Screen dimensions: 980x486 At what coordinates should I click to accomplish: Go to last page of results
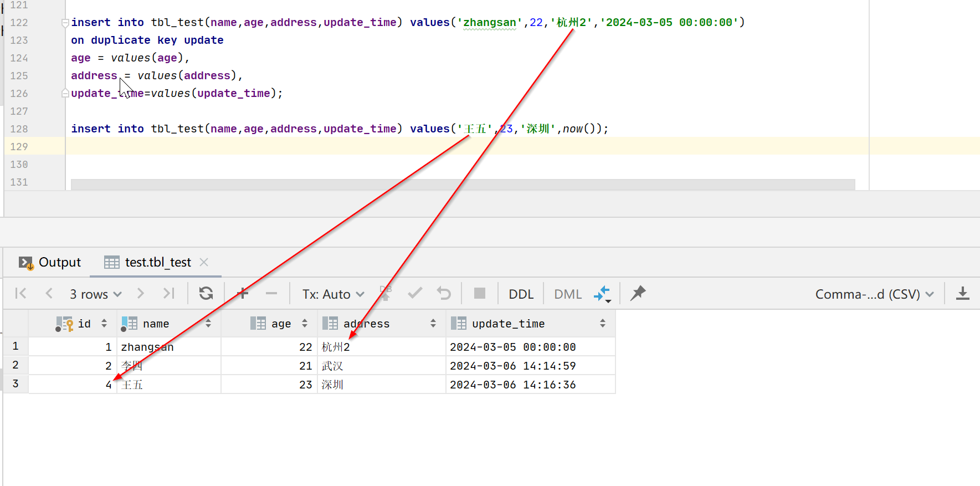(168, 293)
